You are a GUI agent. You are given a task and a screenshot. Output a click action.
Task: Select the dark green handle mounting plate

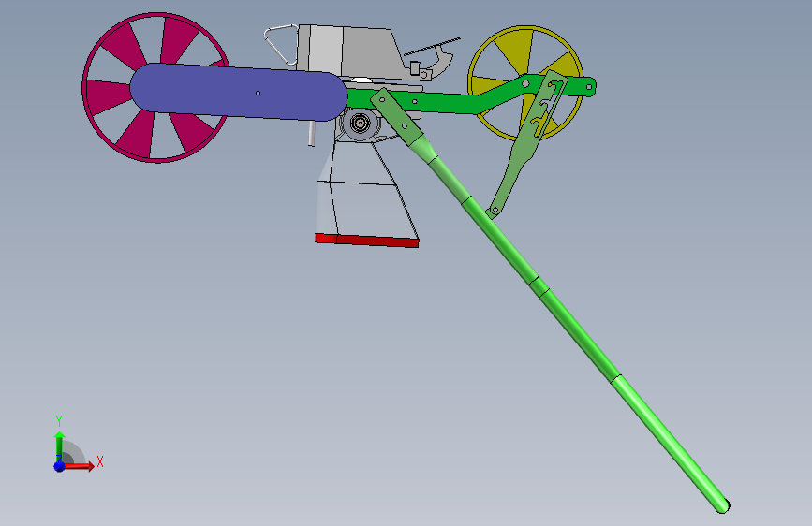tap(398, 118)
